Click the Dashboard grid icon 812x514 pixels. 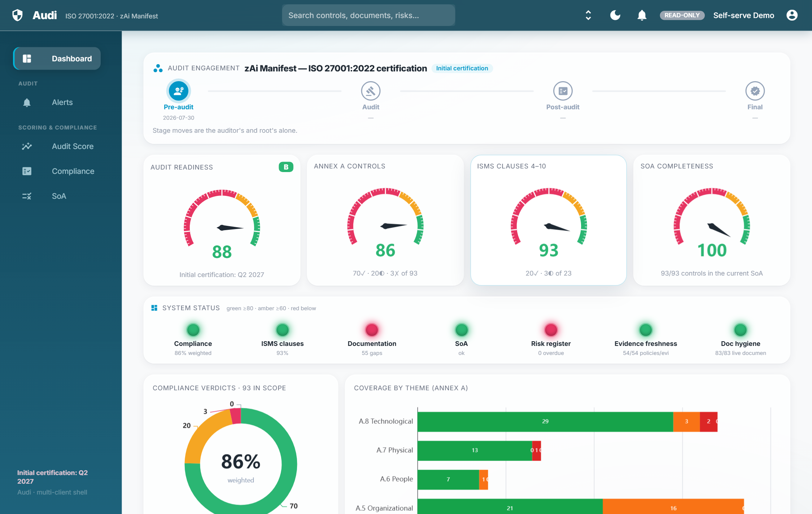27,58
